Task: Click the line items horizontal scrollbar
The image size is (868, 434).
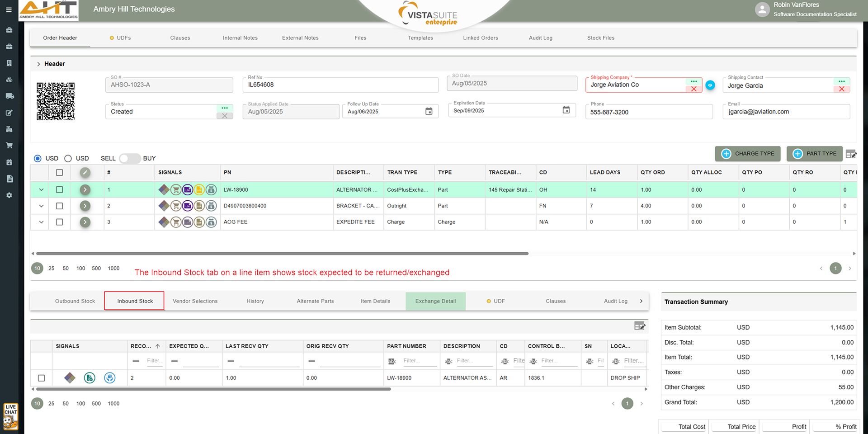Action: click(282, 254)
